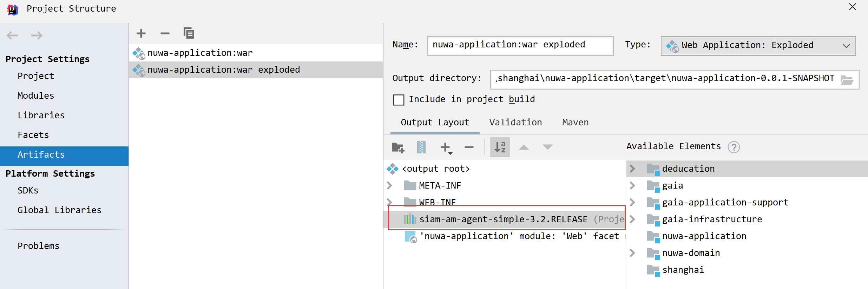Viewport: 868px width, 289px height.
Task: Click nuwa-application module folder icon
Action: pyautogui.click(x=653, y=237)
